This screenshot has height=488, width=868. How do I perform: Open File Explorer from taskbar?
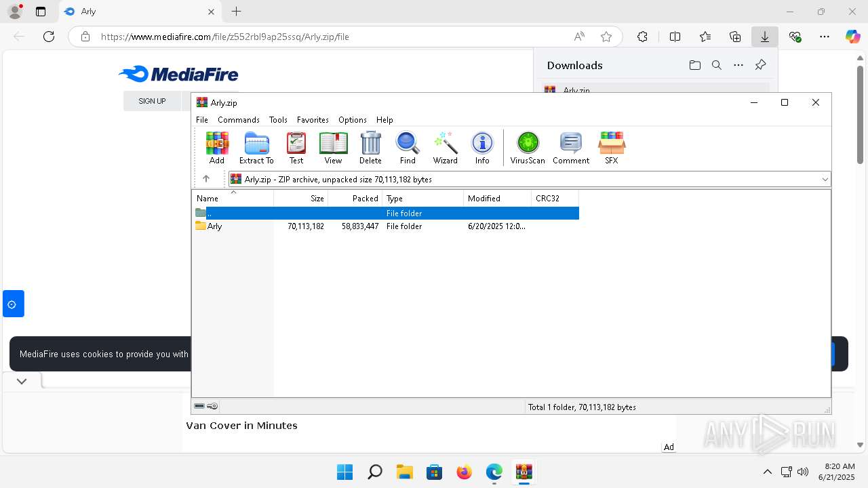[404, 472]
